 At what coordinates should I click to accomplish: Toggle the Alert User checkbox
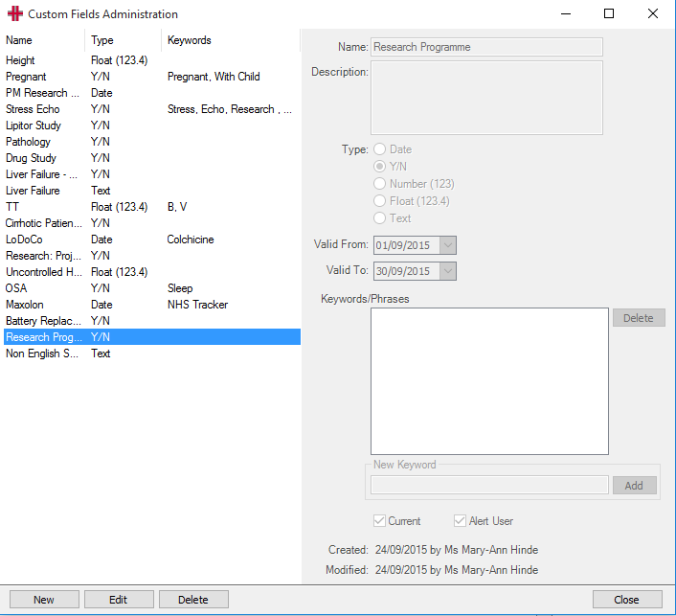coord(460,520)
